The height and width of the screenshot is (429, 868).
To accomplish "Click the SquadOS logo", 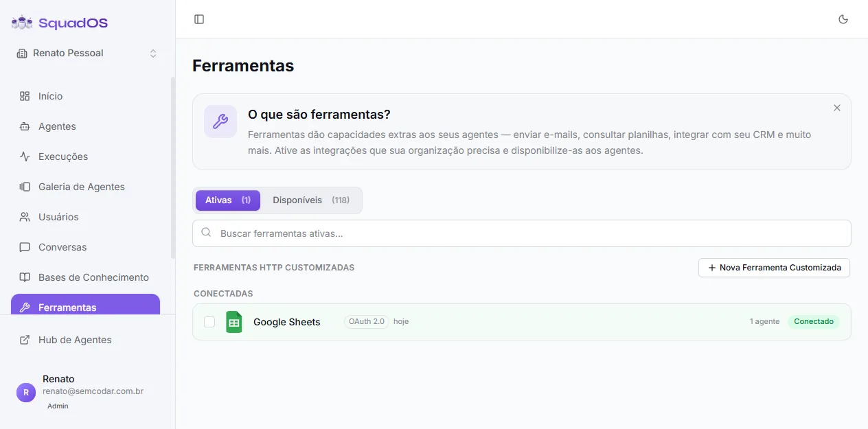I will click(60, 23).
